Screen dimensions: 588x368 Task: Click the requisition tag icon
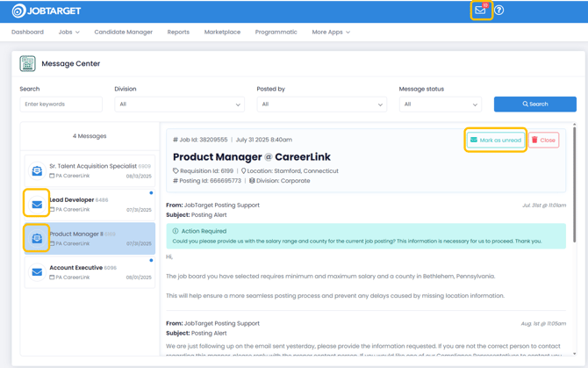pyautogui.click(x=176, y=170)
